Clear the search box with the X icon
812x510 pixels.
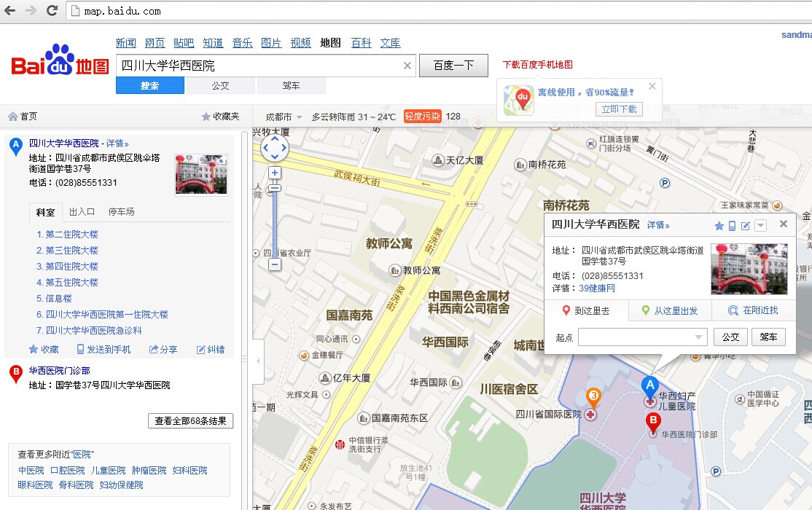[x=407, y=66]
